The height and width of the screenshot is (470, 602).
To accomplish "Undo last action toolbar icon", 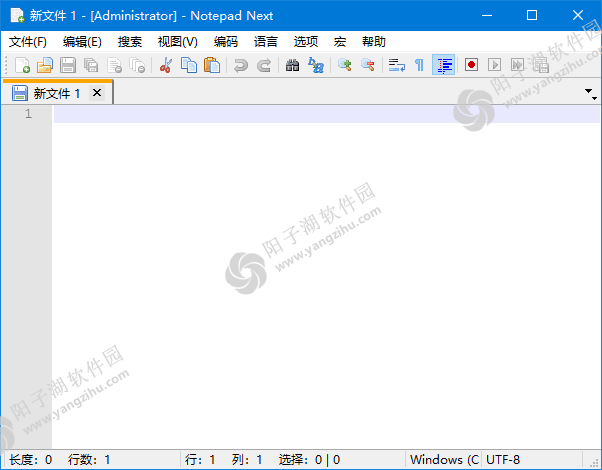I will 241,65.
